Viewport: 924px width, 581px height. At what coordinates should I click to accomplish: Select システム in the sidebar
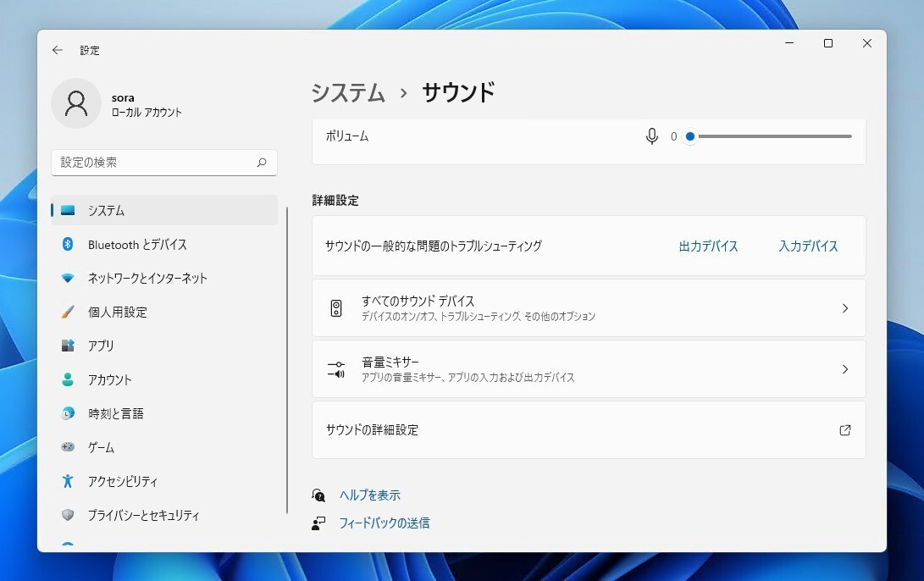coord(163,210)
